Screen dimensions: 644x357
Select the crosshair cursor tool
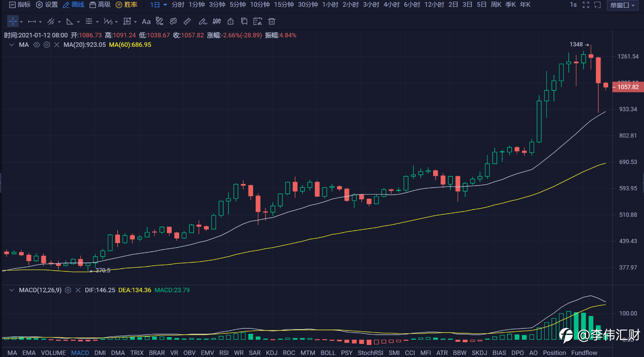pyautogui.click(x=13, y=21)
